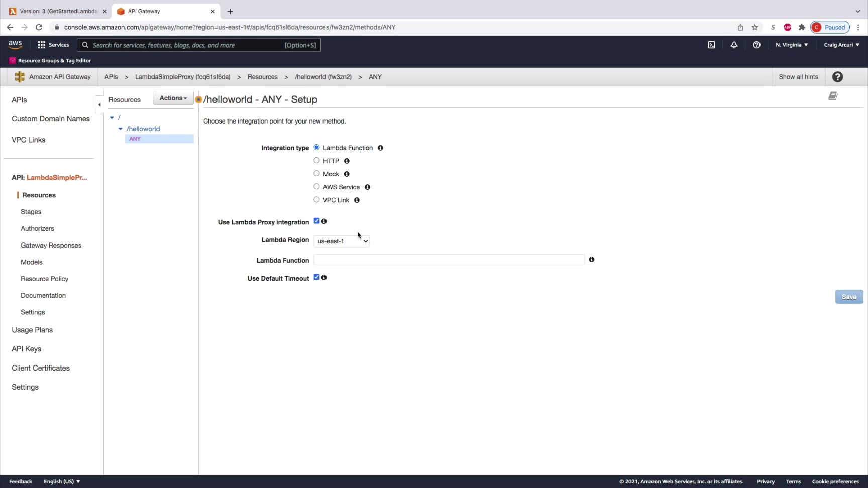Open the Lambda Region dropdown
Viewport: 868px width, 488px height.
coord(342,241)
